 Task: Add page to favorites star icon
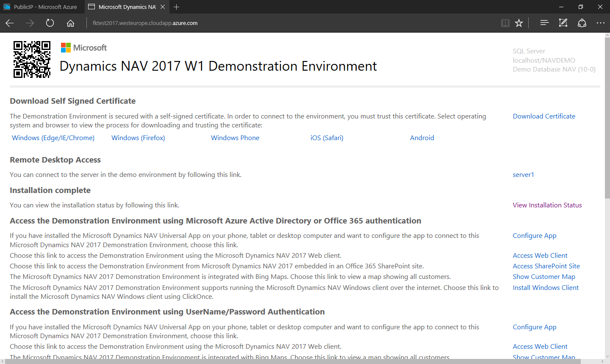point(519,23)
